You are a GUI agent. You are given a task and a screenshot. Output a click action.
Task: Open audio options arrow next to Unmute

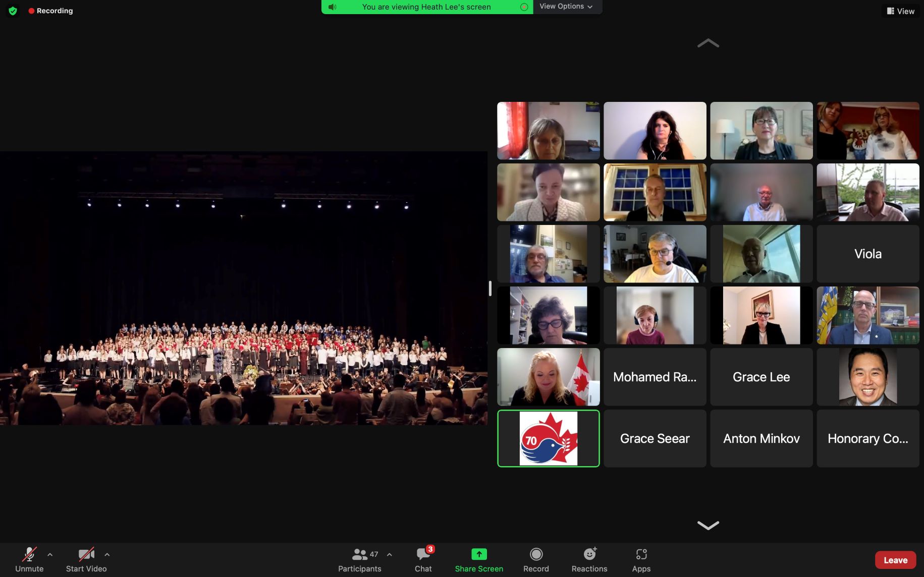pos(50,554)
